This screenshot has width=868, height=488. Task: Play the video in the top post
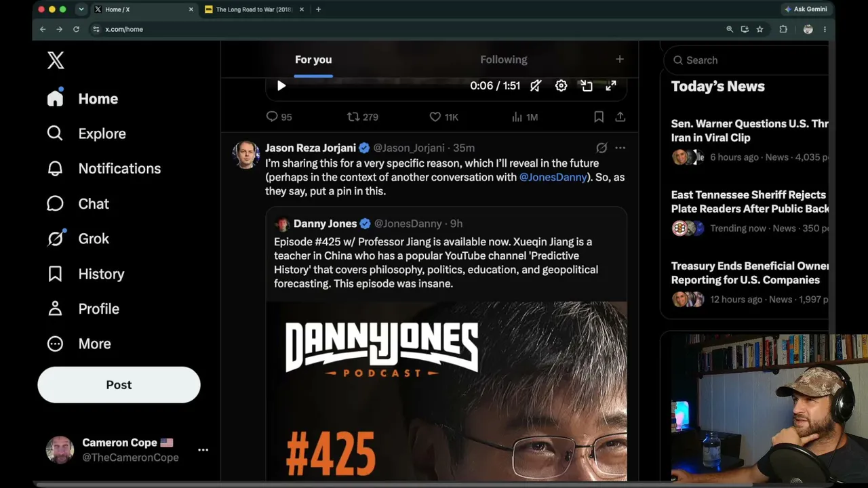pyautogui.click(x=281, y=86)
